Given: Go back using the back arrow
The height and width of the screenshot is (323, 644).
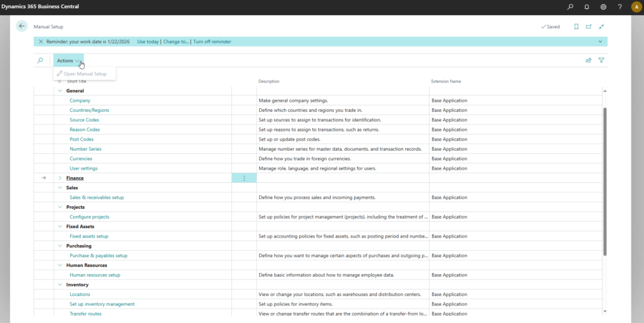Looking at the screenshot, I should point(22,26).
